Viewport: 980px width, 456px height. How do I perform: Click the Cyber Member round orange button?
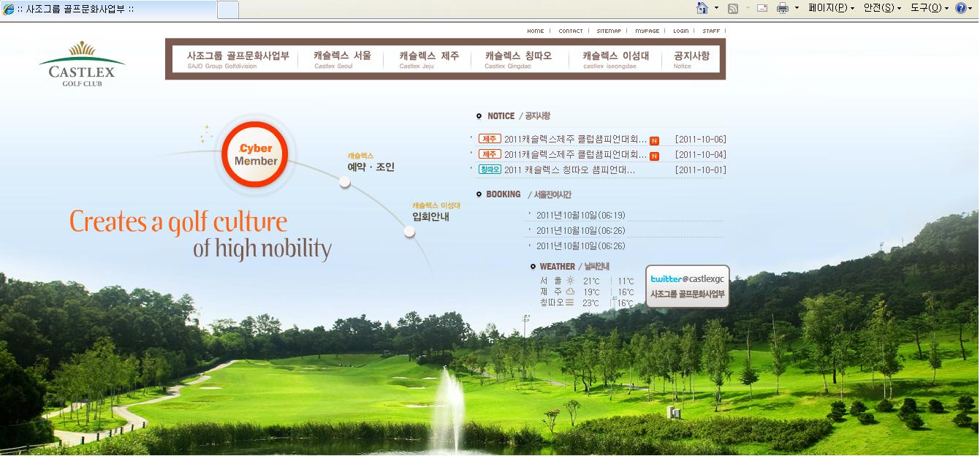(x=255, y=154)
